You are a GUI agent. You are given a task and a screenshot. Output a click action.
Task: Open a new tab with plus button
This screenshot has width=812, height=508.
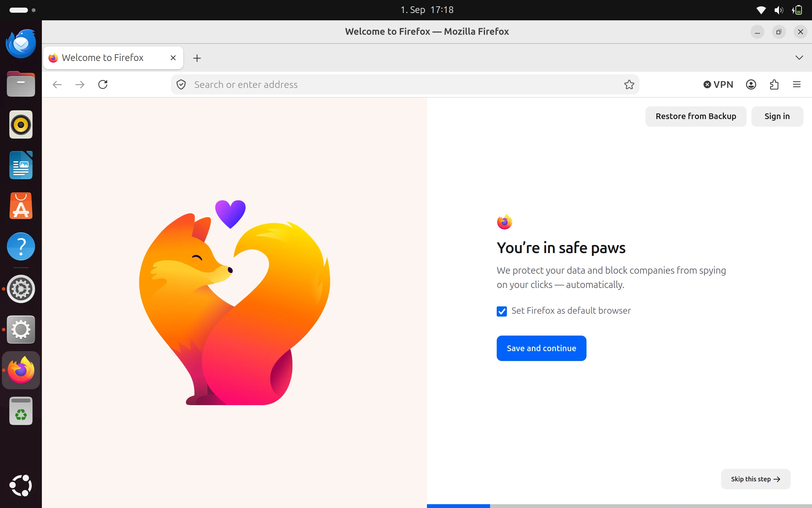(197, 58)
